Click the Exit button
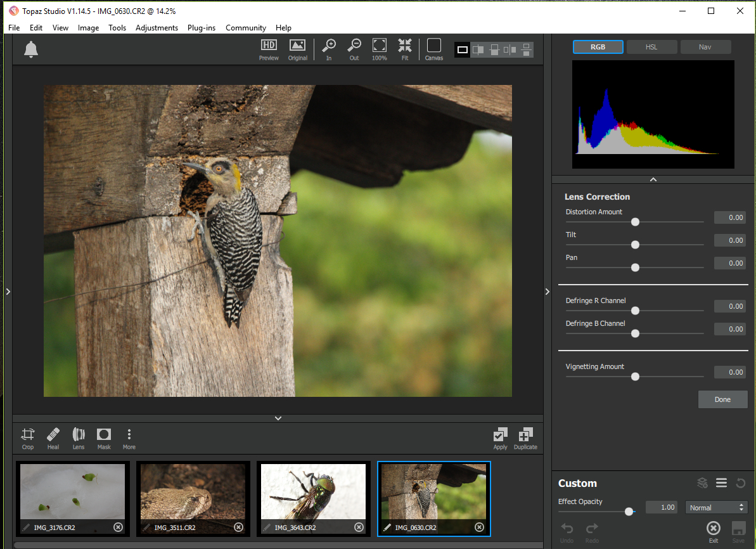This screenshot has width=756, height=549. [714, 531]
